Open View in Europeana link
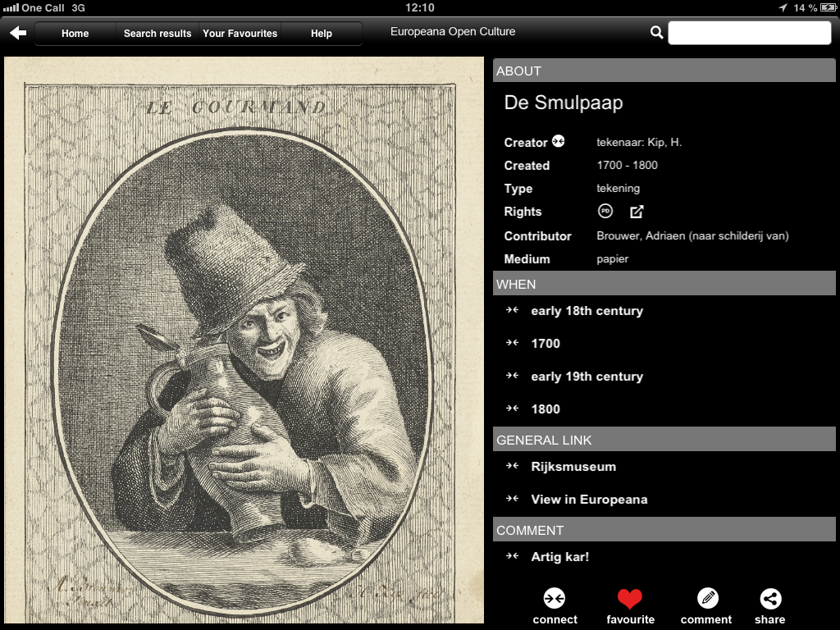Image resolution: width=840 pixels, height=630 pixels. coord(589,500)
